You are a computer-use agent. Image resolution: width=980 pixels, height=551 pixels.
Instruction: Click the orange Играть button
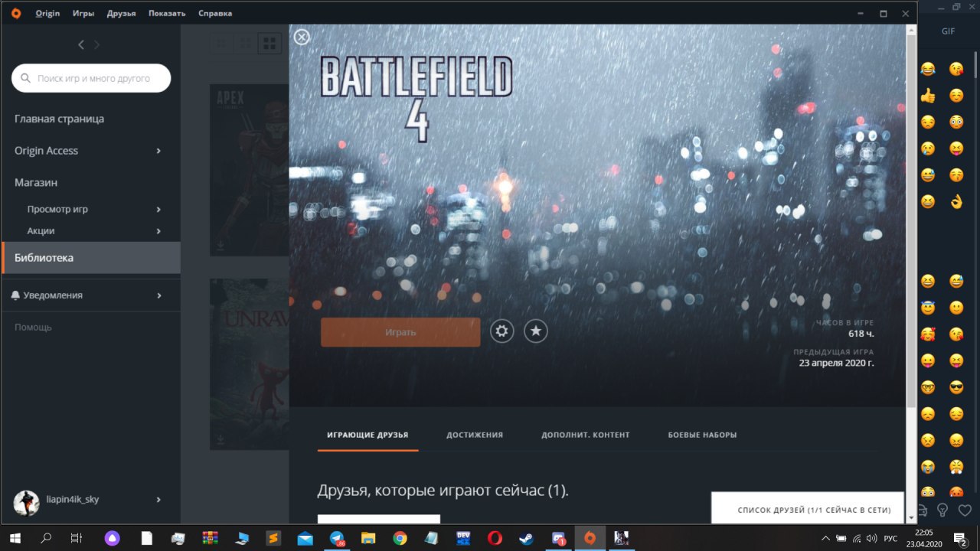[x=400, y=332]
